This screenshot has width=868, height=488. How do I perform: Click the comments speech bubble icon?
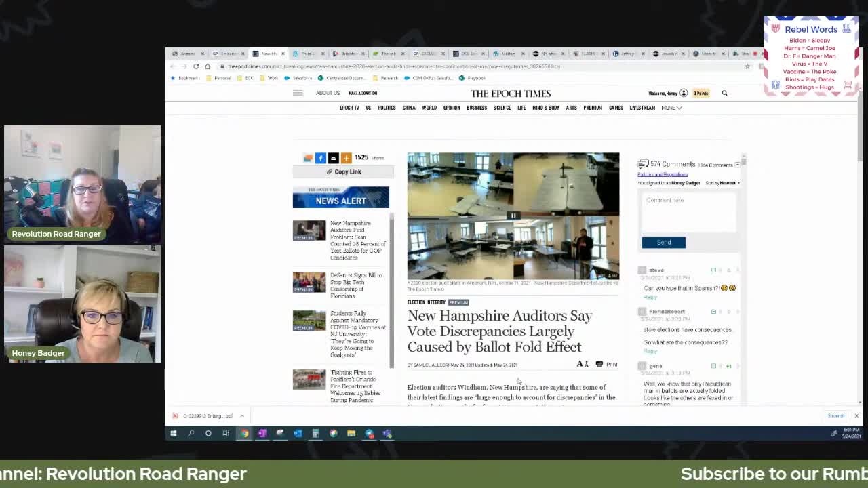coord(643,164)
